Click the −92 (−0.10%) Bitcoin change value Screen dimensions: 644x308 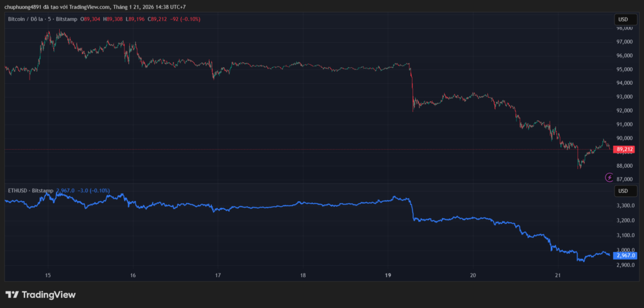(x=186, y=19)
